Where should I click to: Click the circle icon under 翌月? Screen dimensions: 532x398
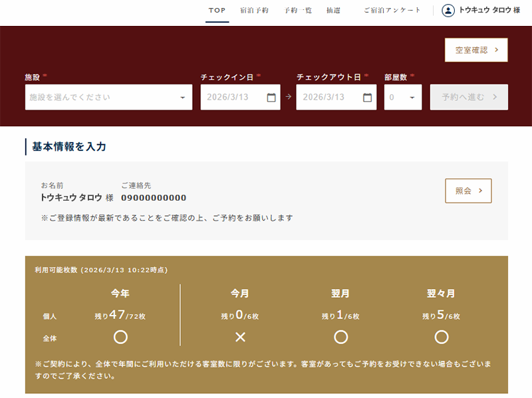[340, 337]
